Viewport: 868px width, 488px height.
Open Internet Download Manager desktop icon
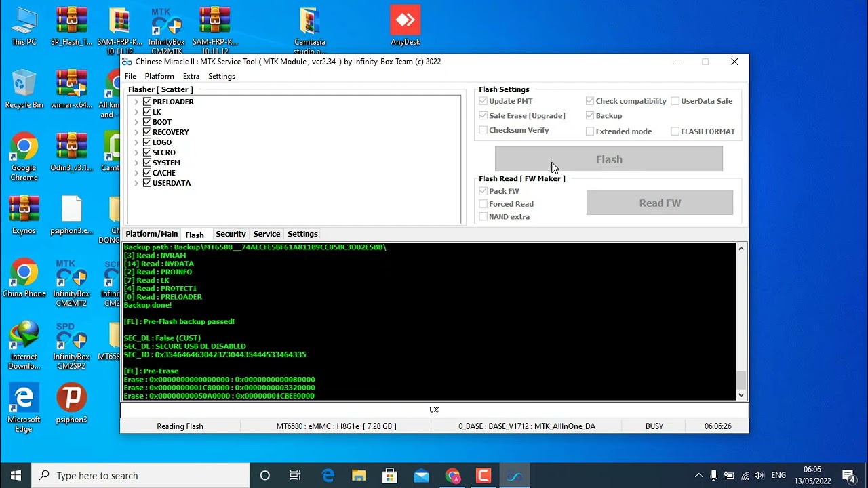[24, 346]
